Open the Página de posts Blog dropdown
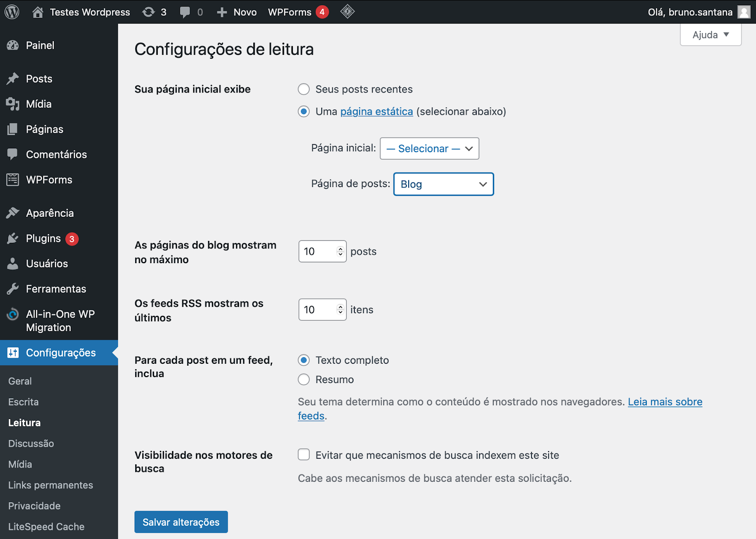This screenshot has height=539, width=756. [444, 184]
